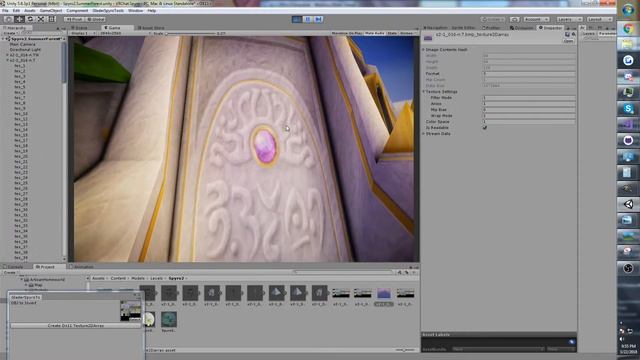Open the Project Create dropdown

point(10,272)
